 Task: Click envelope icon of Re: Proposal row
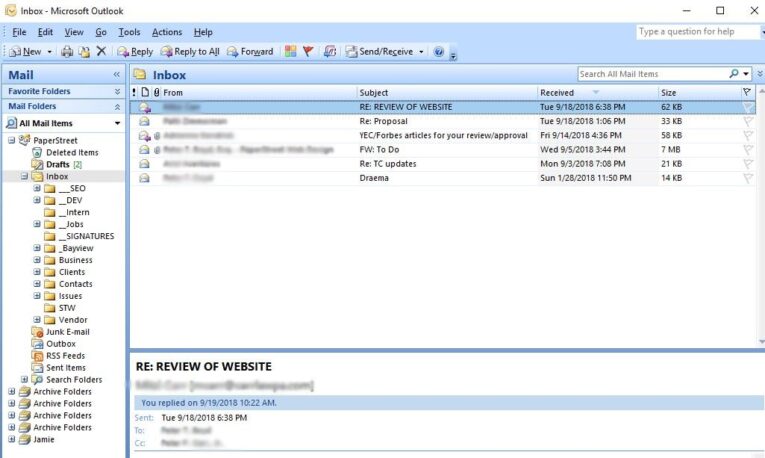(144, 121)
